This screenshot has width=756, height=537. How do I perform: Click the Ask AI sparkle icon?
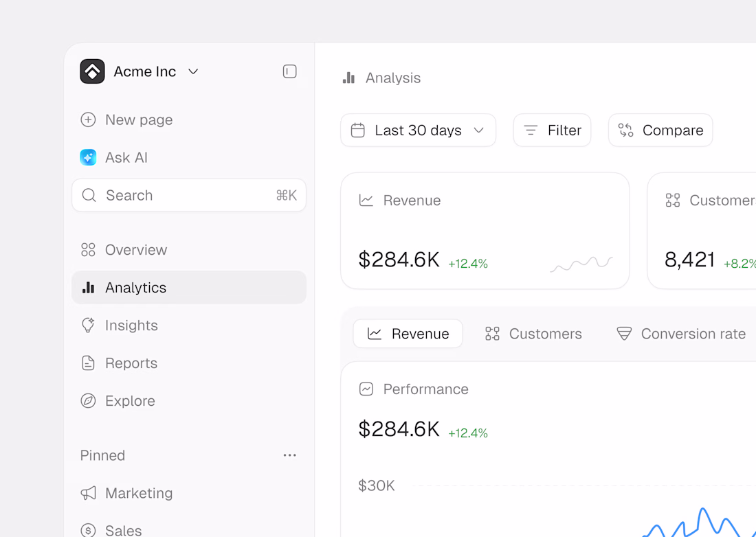tap(88, 157)
